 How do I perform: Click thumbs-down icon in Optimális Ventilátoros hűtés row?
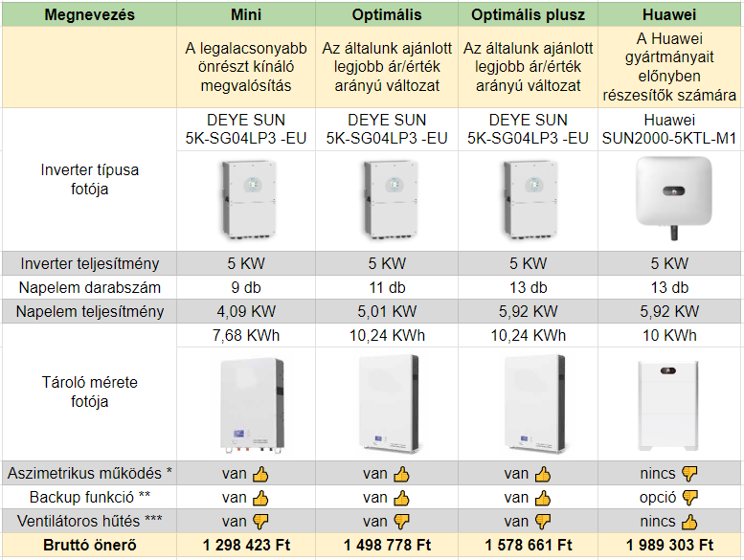click(401, 522)
